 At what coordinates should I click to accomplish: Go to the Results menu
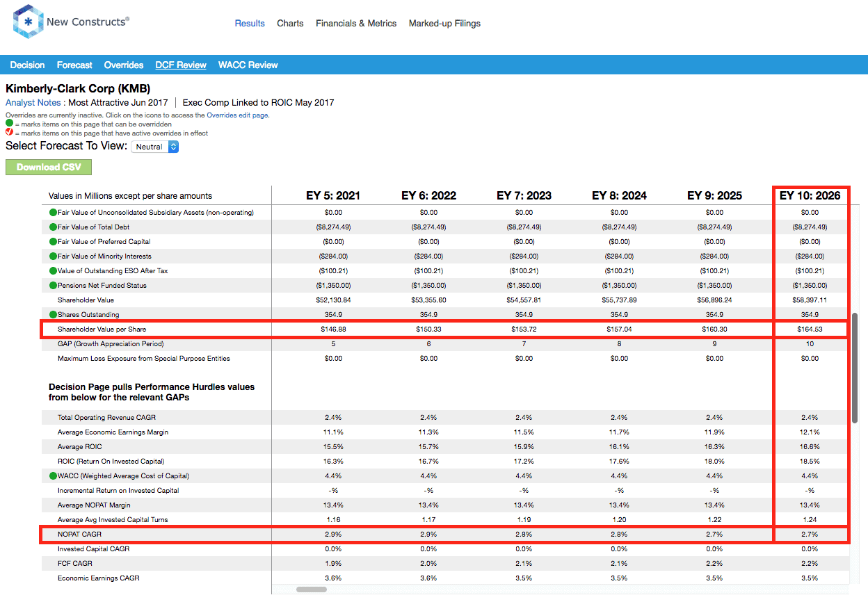click(x=250, y=23)
